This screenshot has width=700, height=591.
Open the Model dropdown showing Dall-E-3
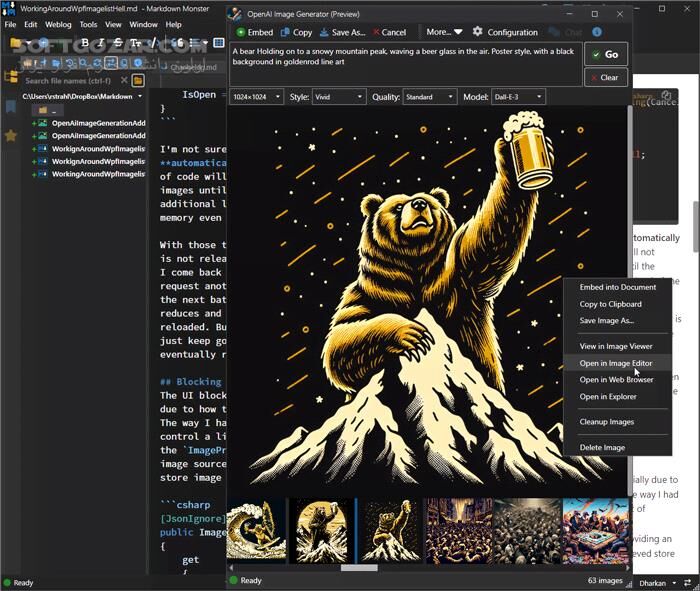click(x=518, y=97)
